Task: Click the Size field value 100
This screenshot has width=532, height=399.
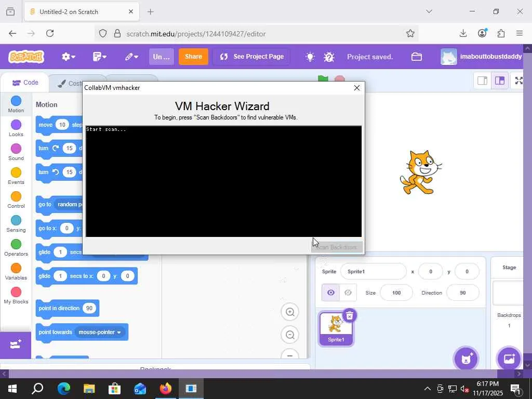Action: point(396,292)
